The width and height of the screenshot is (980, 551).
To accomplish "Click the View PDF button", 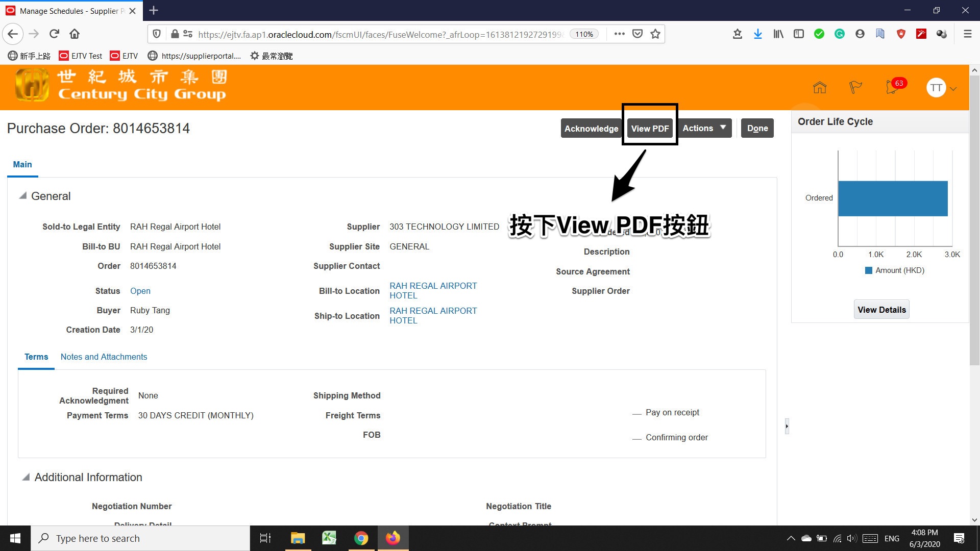I will pyautogui.click(x=650, y=128).
